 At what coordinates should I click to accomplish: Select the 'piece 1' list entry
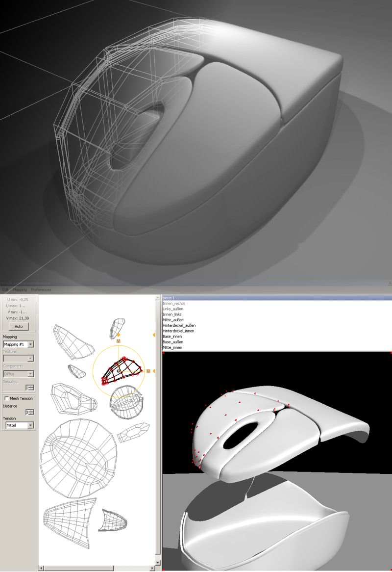(x=276, y=298)
